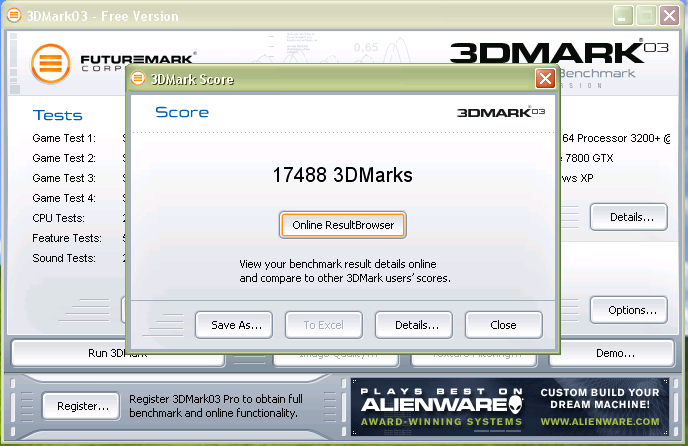Click the Register 3DMark03 Pro description text
Image resolution: width=688 pixels, height=446 pixels.
point(216,406)
